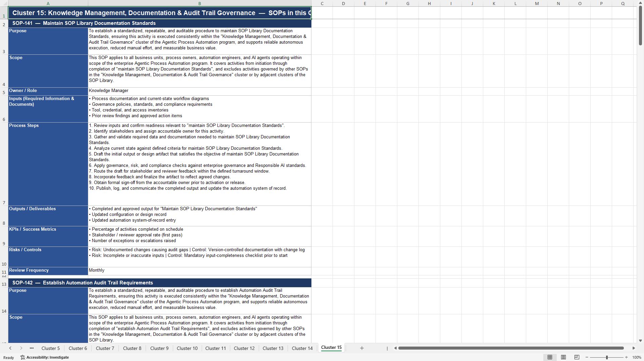Click the 100% zoom level
This screenshot has height=361, width=644.
point(637,357)
